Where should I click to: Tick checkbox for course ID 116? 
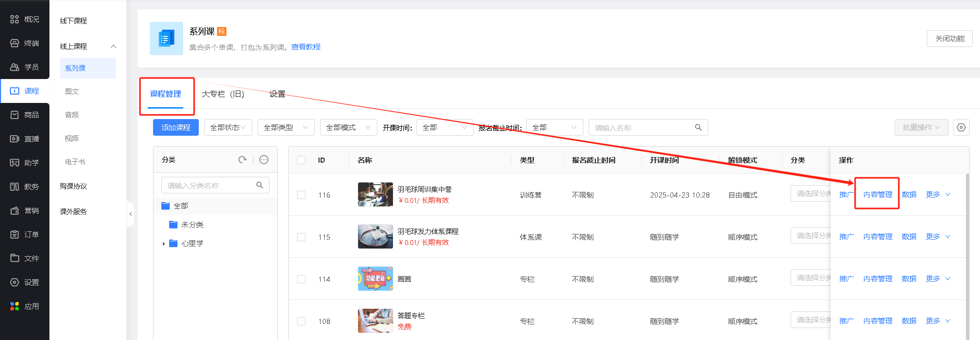coord(301,195)
